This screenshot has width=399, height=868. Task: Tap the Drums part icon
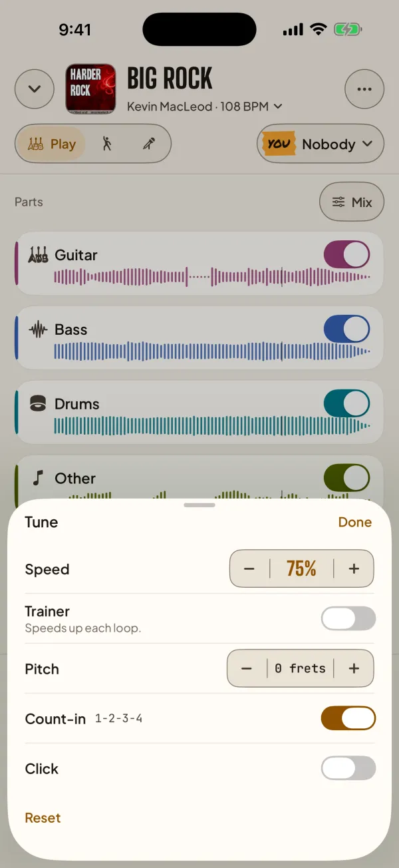[x=39, y=404]
